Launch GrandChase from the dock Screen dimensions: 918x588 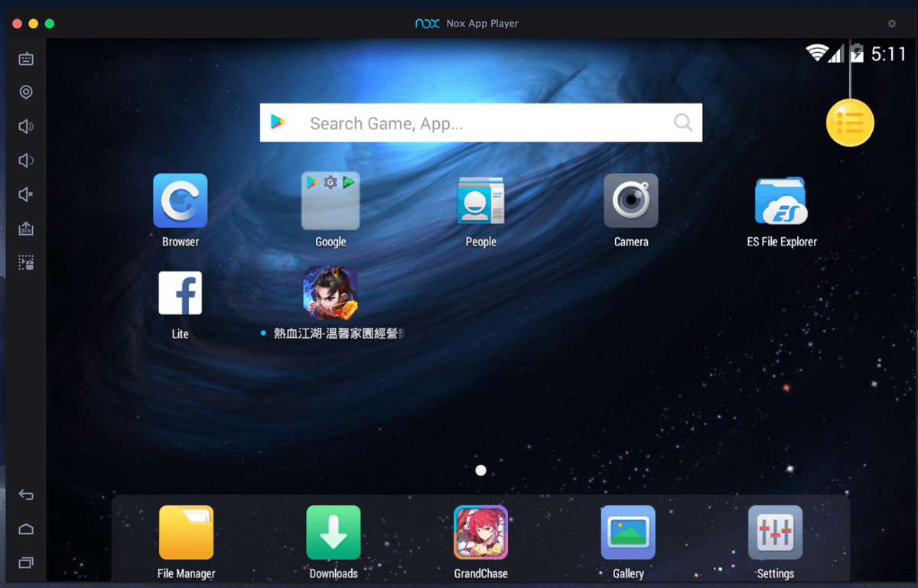tap(480, 532)
